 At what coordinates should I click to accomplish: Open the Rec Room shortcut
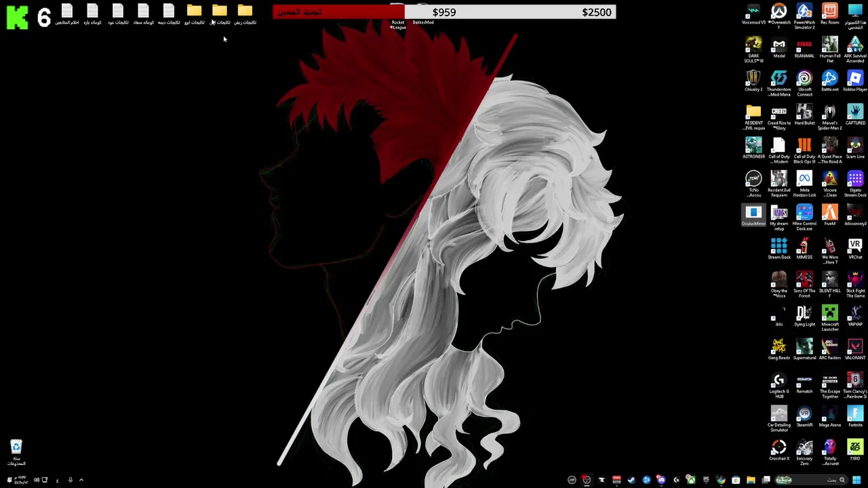pyautogui.click(x=829, y=14)
